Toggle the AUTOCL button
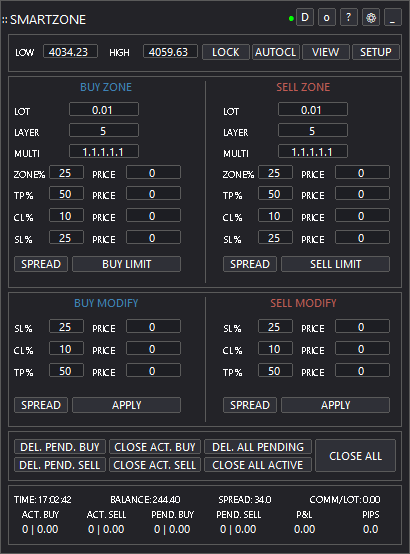 [276, 52]
